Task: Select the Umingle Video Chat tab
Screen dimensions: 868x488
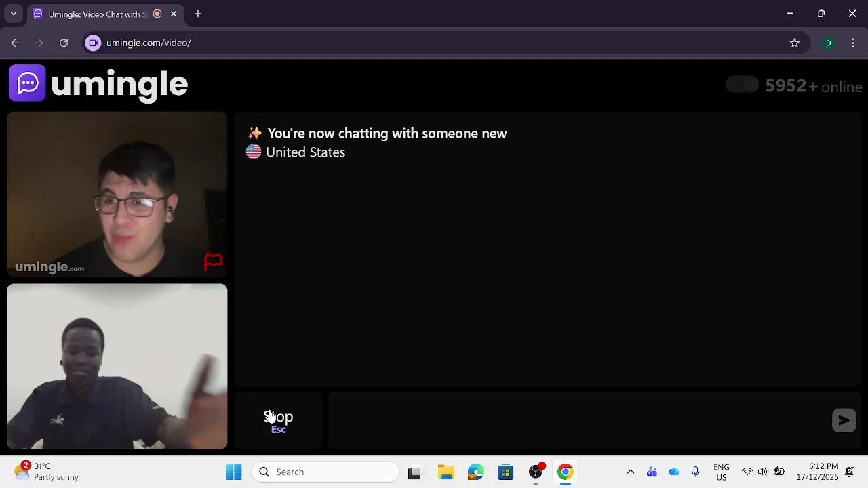Action: click(x=98, y=14)
